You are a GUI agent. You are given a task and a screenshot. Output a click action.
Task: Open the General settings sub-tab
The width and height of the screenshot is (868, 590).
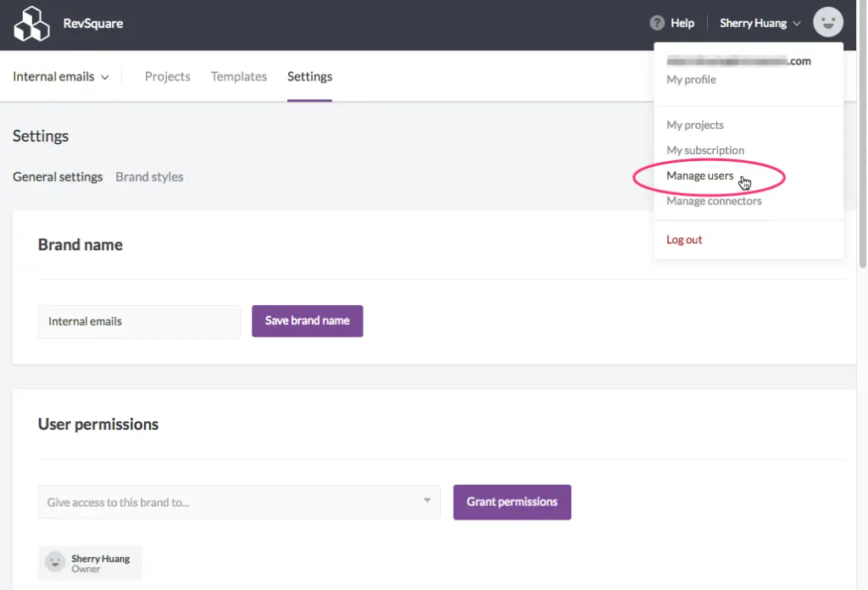[x=58, y=176]
